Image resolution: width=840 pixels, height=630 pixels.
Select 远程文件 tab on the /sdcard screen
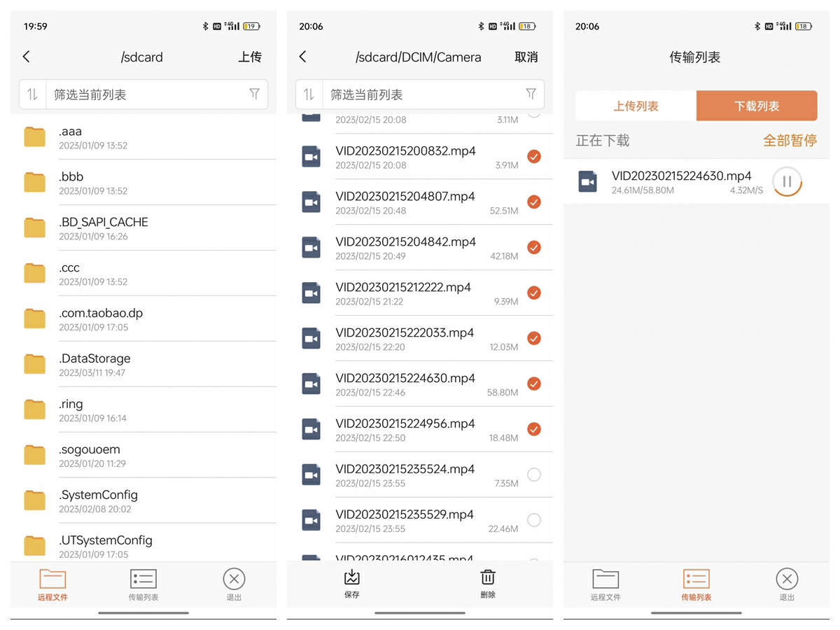point(52,585)
